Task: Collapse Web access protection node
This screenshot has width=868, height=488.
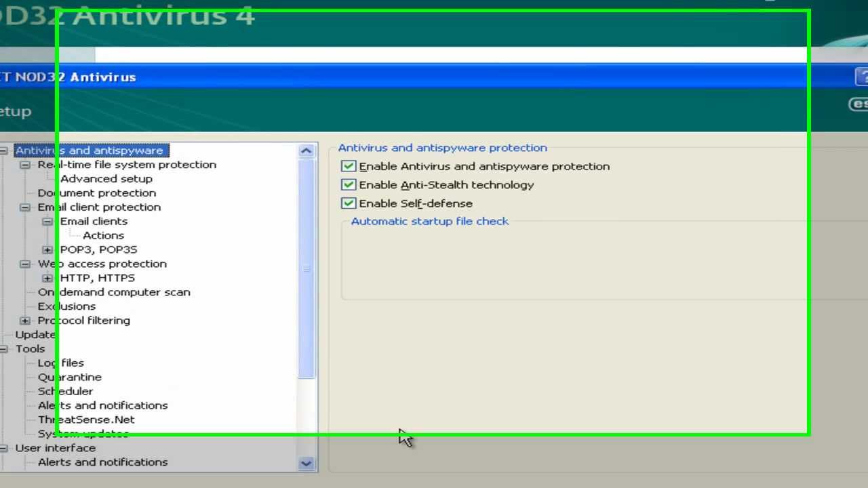Action: click(25, 264)
